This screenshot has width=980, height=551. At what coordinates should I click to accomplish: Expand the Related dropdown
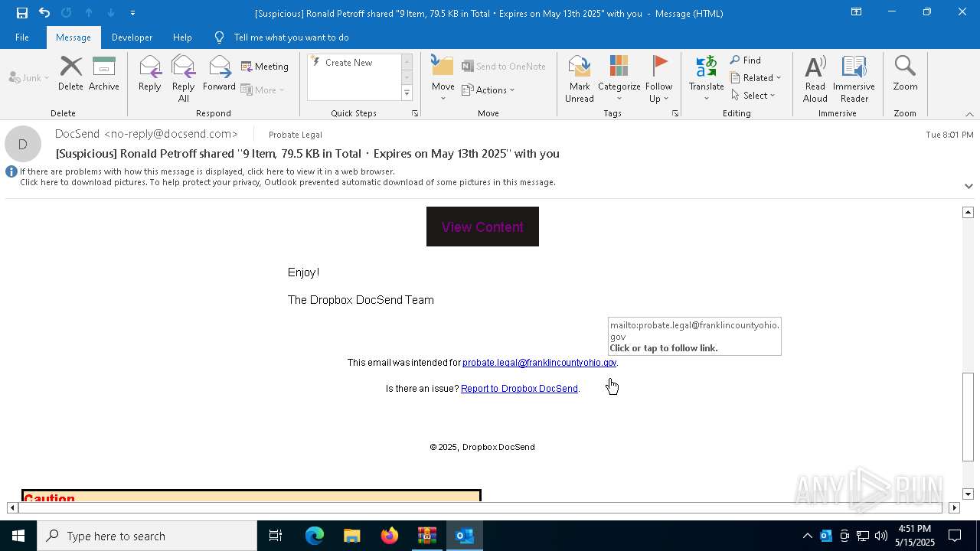click(x=756, y=78)
